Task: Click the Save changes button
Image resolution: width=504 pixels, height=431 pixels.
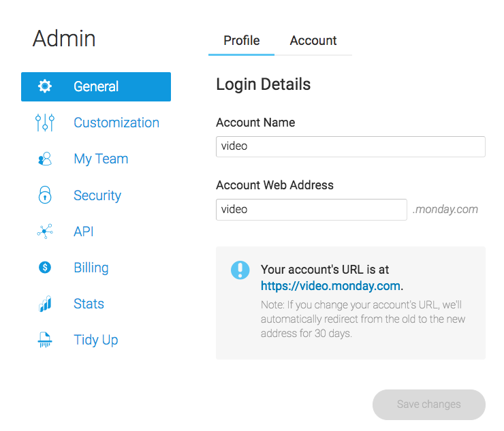Action: click(x=429, y=404)
